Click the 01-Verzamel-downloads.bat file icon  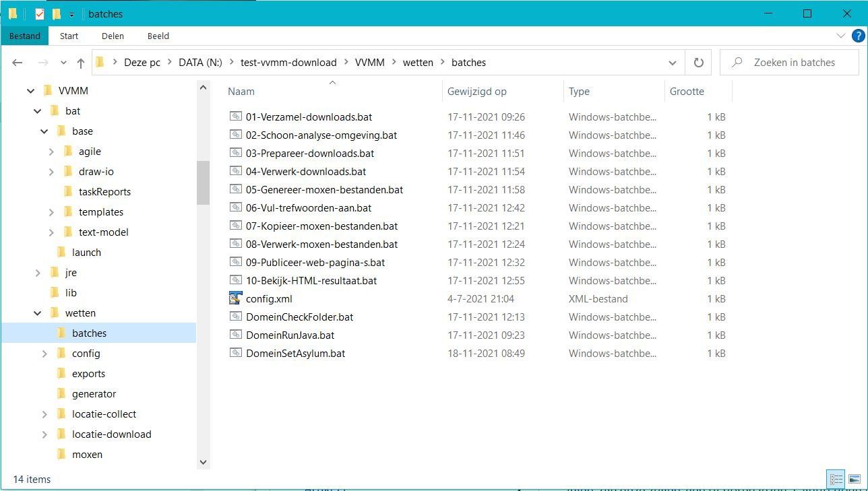235,117
